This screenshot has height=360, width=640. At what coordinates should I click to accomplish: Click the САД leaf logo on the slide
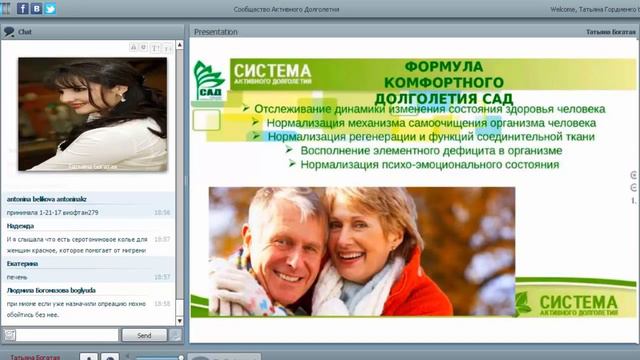click(x=209, y=80)
